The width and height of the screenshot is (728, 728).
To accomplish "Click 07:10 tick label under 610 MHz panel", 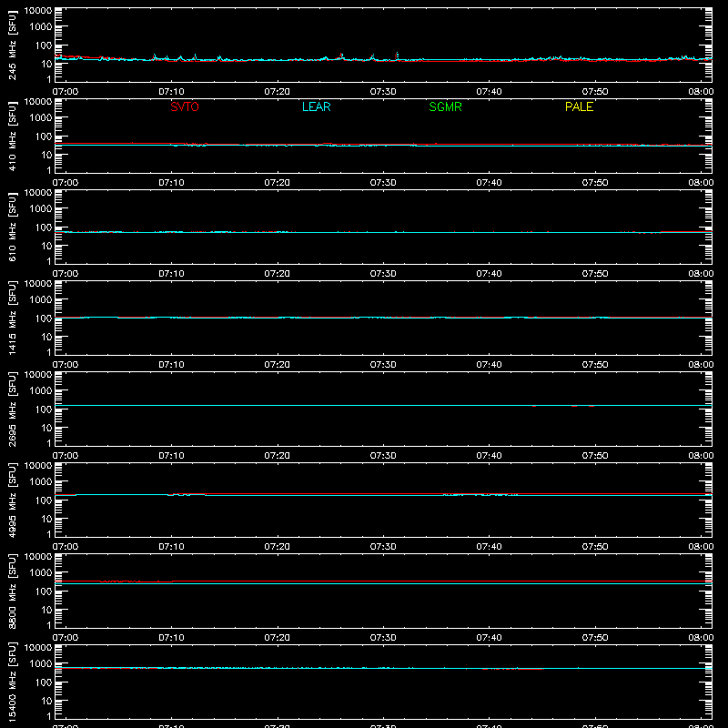I will [171, 274].
